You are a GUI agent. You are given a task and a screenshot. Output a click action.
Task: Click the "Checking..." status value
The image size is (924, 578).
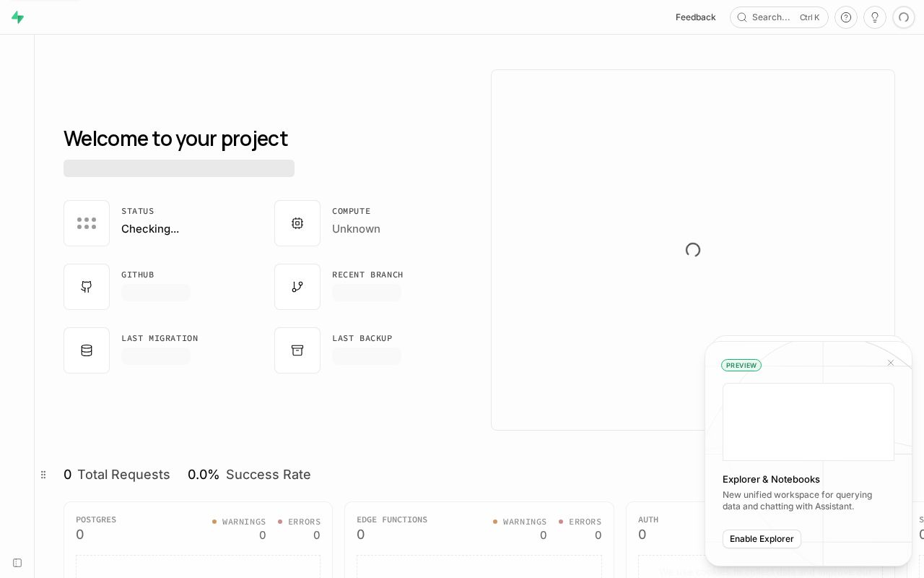(150, 229)
